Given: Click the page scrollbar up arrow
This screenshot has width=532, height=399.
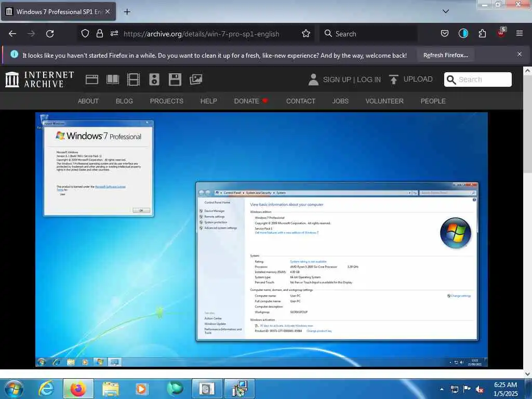Looking at the screenshot, I should click(x=527, y=71).
